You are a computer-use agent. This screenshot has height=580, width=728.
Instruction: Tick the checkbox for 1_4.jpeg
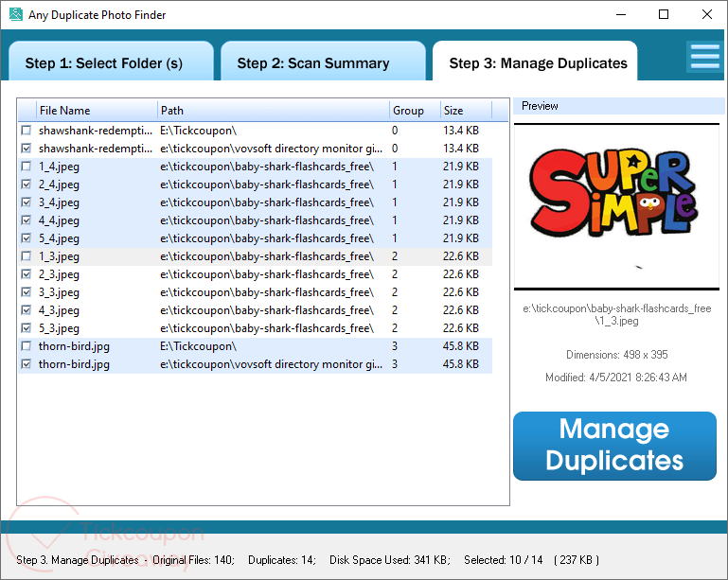27,167
